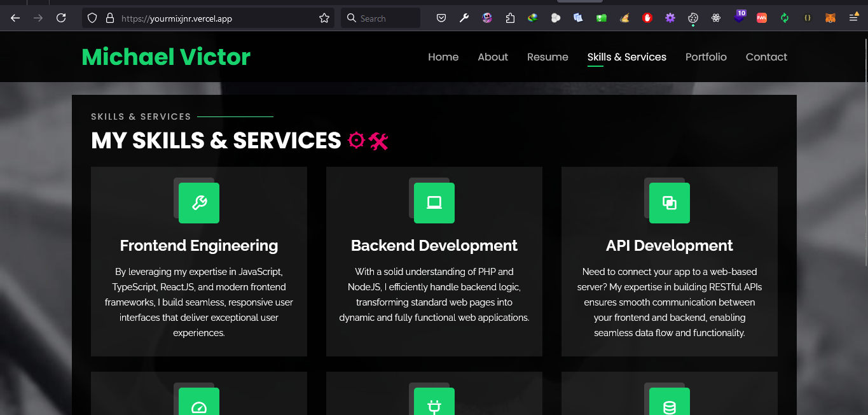
Task: Click the cookie extension icon
Action: (x=693, y=18)
